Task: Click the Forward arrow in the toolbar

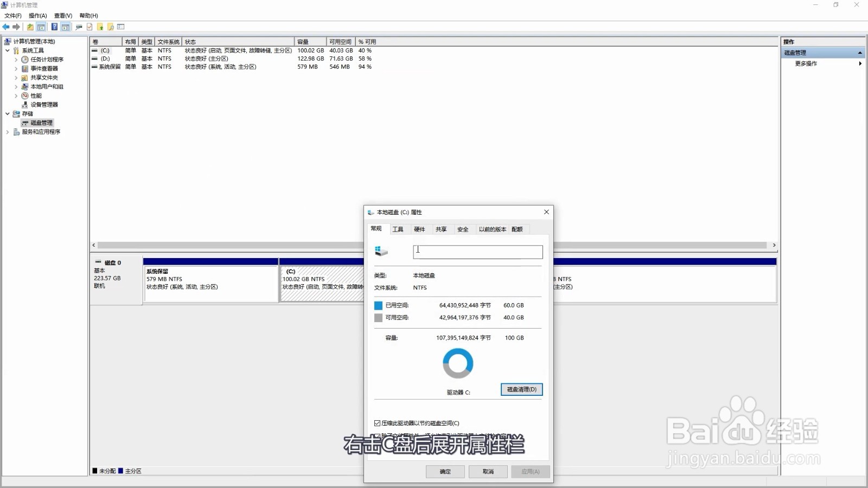Action: pyautogui.click(x=16, y=27)
